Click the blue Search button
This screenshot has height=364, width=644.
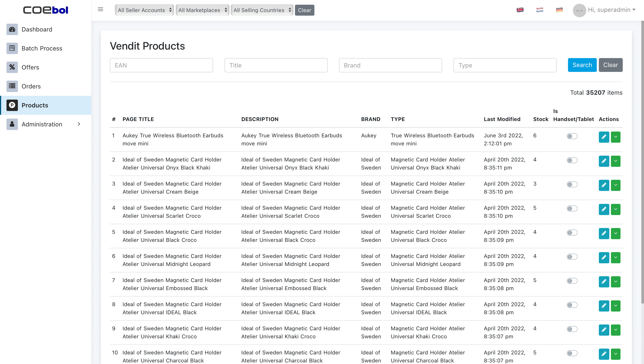(582, 65)
